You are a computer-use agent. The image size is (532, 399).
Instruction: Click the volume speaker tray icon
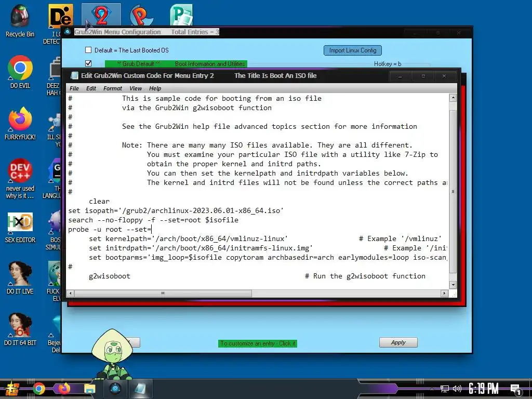click(457, 389)
